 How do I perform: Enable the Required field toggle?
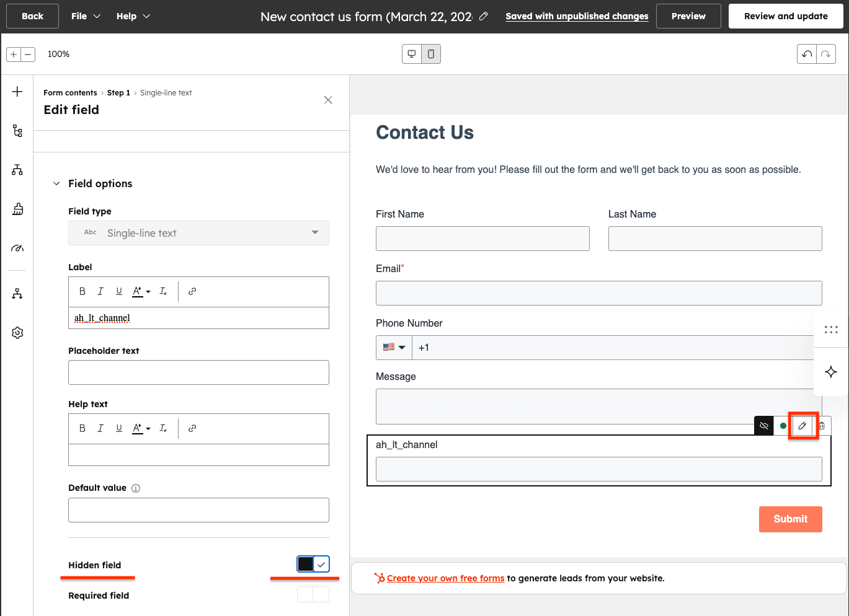pyautogui.click(x=313, y=594)
